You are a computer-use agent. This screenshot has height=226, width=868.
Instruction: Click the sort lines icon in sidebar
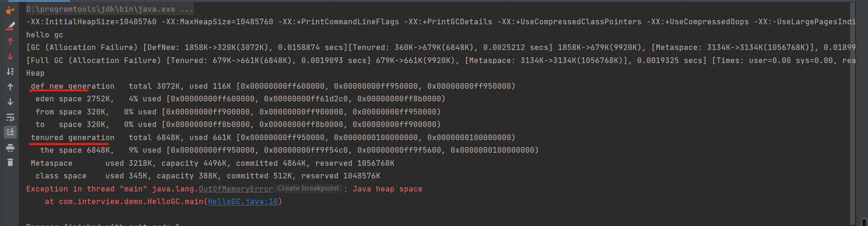coord(10,71)
